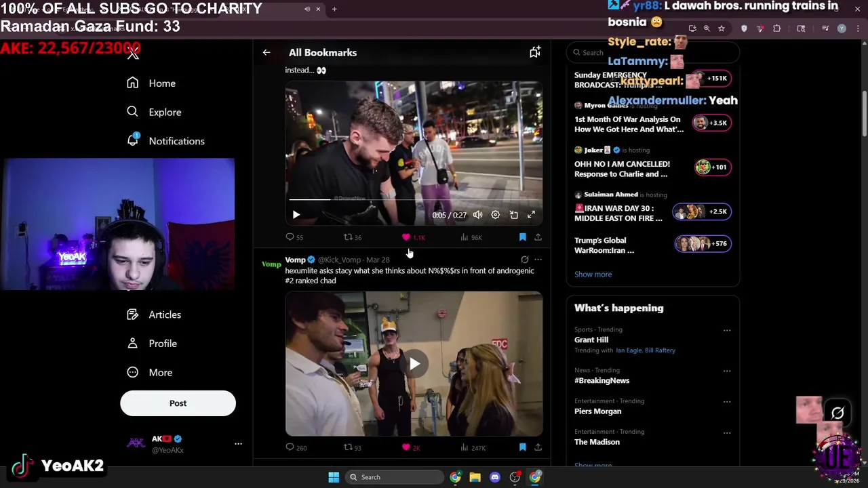The image size is (868, 488).
Task: Share the tweet with 1.1K likes
Action: coord(538,237)
